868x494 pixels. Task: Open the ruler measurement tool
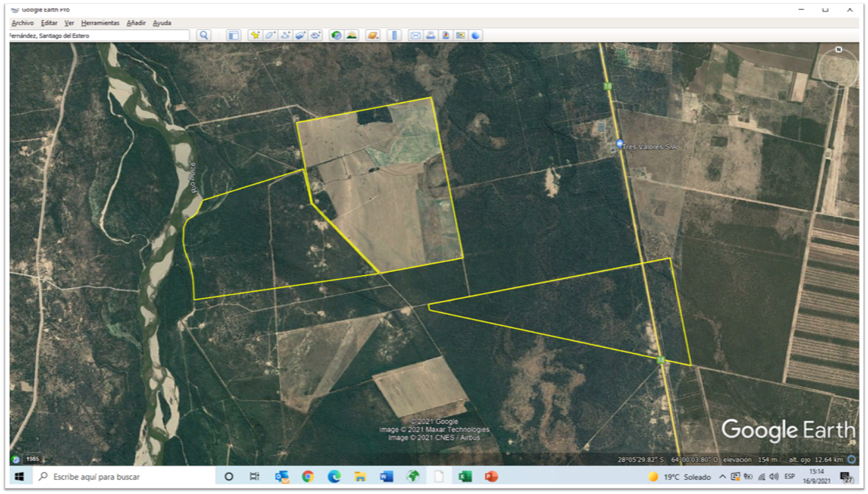tap(394, 35)
